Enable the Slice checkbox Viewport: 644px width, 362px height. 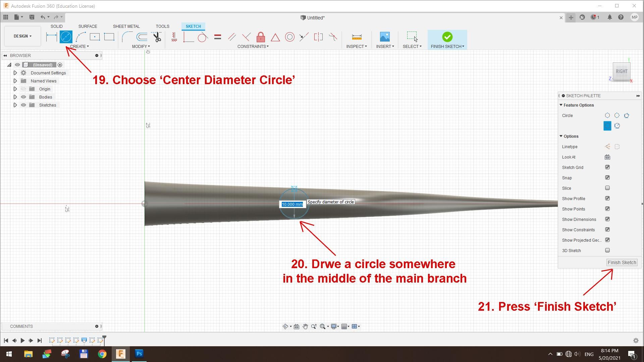tap(607, 188)
